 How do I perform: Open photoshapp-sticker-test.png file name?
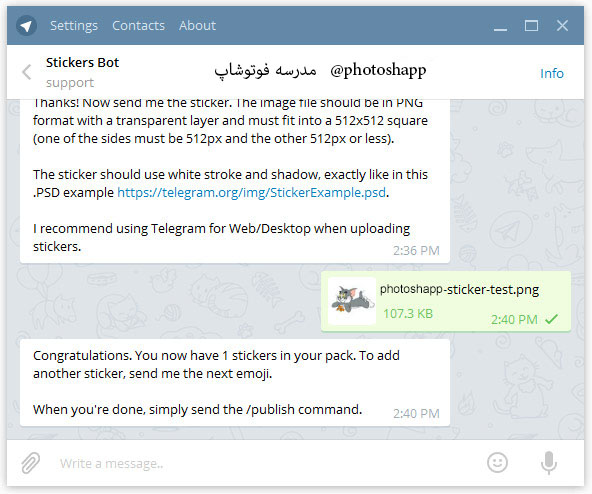pyautogui.click(x=459, y=290)
